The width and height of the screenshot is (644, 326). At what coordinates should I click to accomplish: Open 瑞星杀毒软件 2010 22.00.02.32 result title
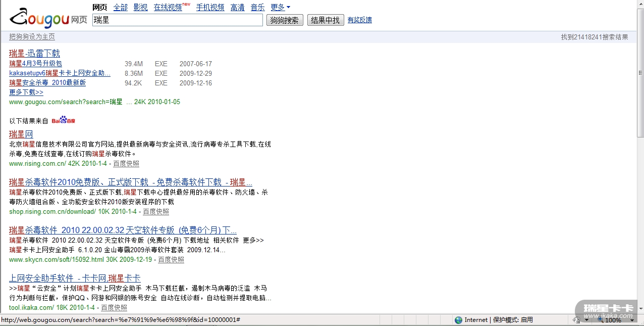coord(123,230)
